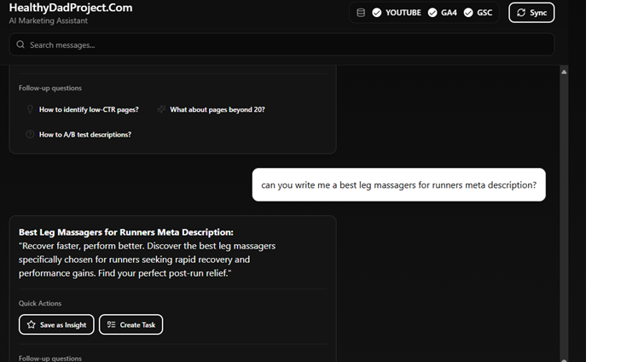
Task: Click the YOUTUBE label
Action: tap(403, 13)
